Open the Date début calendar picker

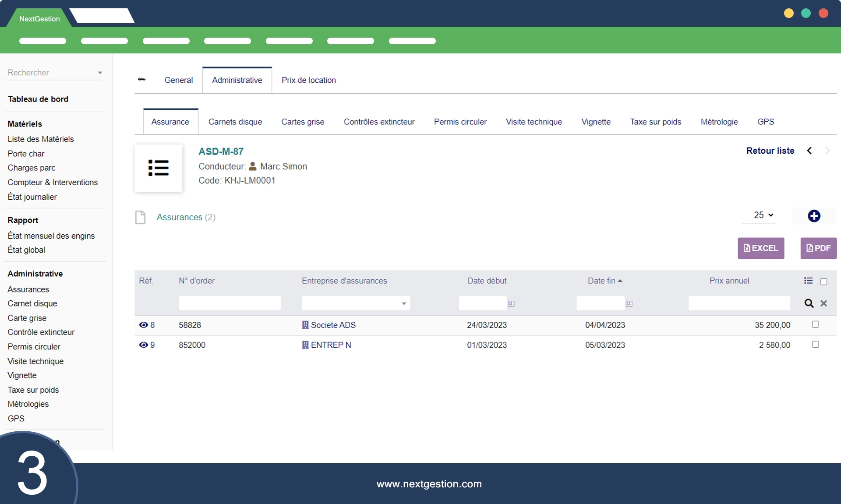(511, 303)
